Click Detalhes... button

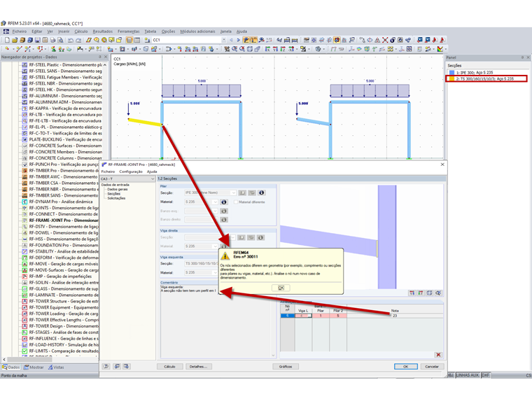[x=199, y=366]
